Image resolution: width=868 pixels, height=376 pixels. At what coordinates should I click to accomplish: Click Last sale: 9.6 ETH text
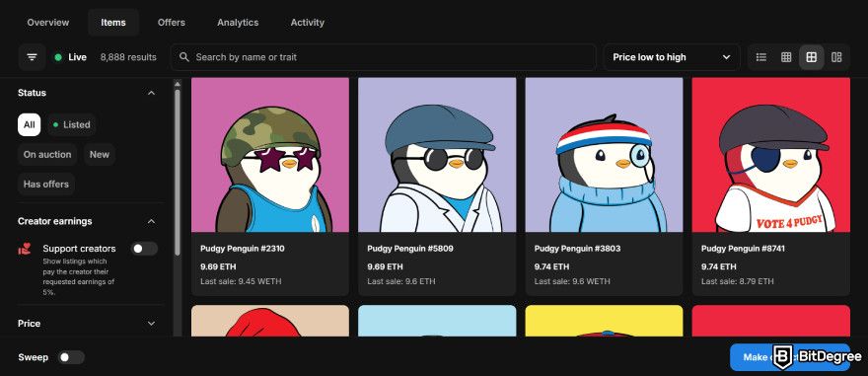click(402, 281)
